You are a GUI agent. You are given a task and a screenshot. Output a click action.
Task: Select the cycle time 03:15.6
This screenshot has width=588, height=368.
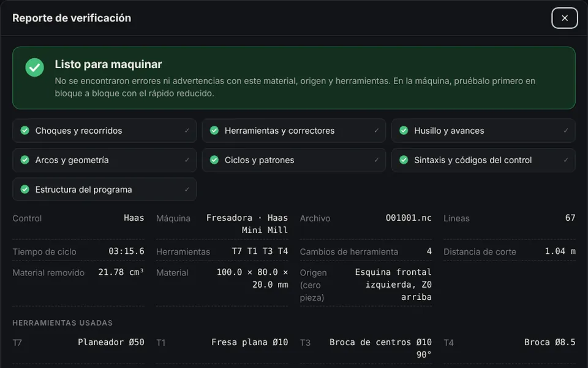point(126,251)
